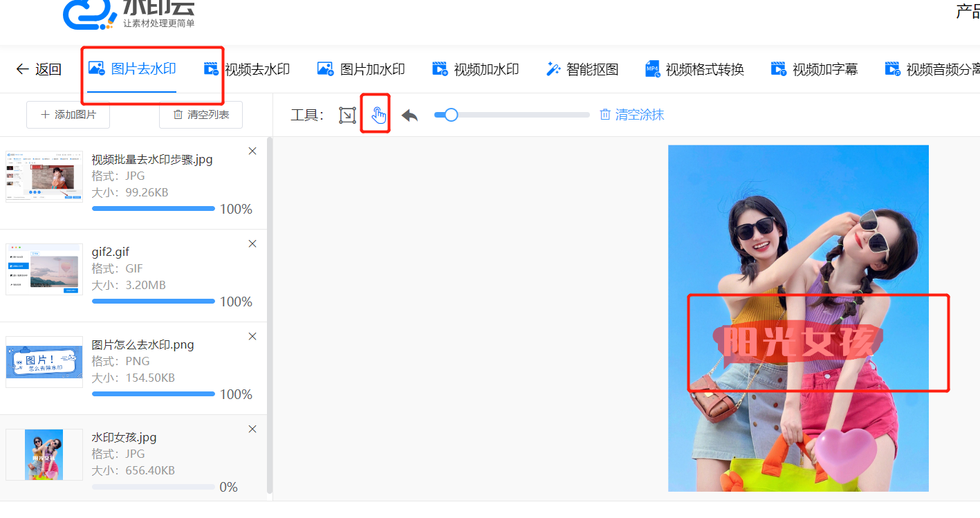Open the 图片加水印 tab
The width and height of the screenshot is (980, 518).
361,69
